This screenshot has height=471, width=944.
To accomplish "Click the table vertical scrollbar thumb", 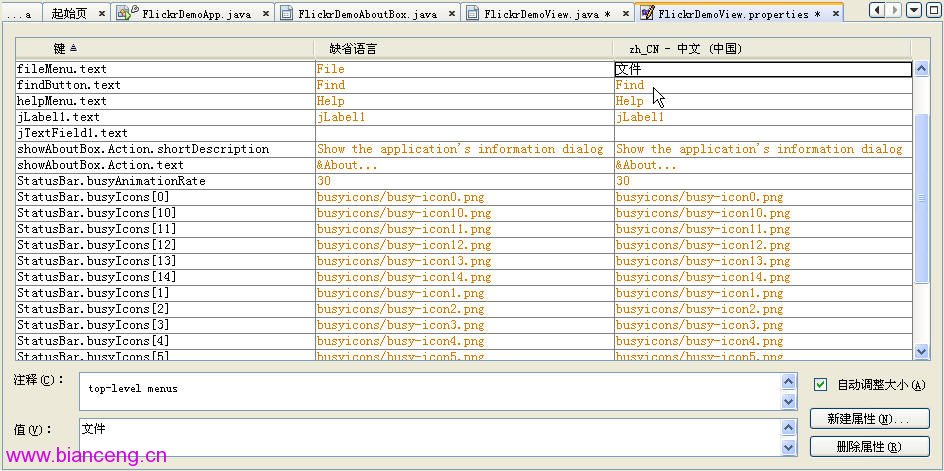I will tap(921, 198).
